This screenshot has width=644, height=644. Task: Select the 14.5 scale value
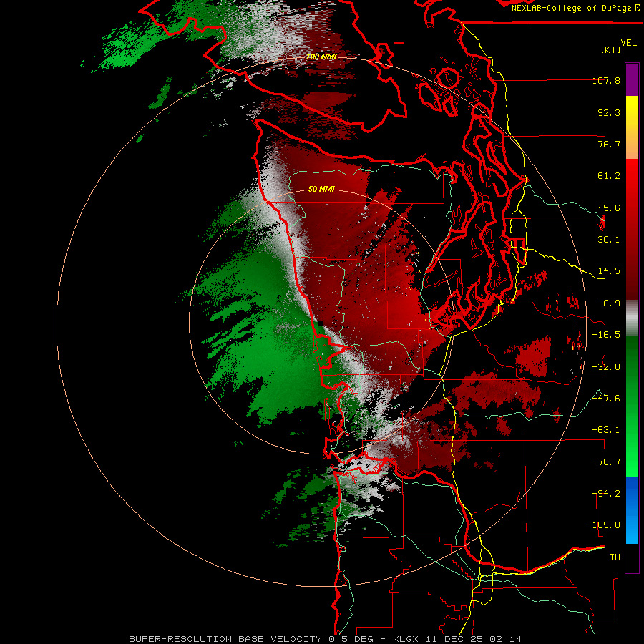click(609, 271)
